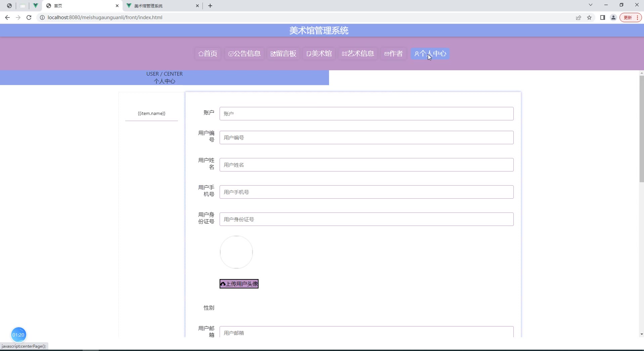Open the browser profile avatar icon
Image resolution: width=644 pixels, height=351 pixels.
point(613,17)
